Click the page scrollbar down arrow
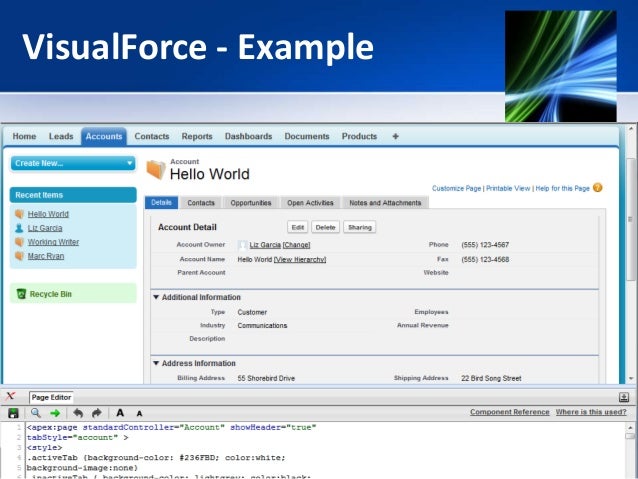 point(631,378)
